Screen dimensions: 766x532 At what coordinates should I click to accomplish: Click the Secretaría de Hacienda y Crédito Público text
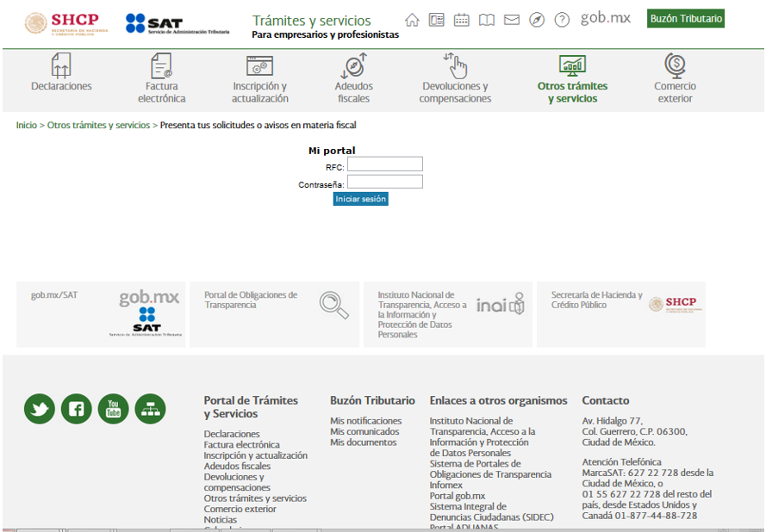[x=596, y=300]
